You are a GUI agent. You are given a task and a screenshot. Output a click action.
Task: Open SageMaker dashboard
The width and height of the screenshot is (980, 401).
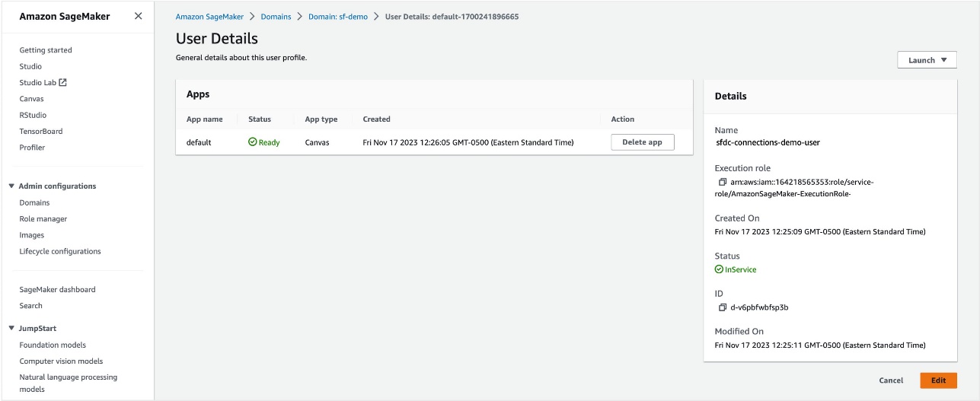[x=58, y=289]
